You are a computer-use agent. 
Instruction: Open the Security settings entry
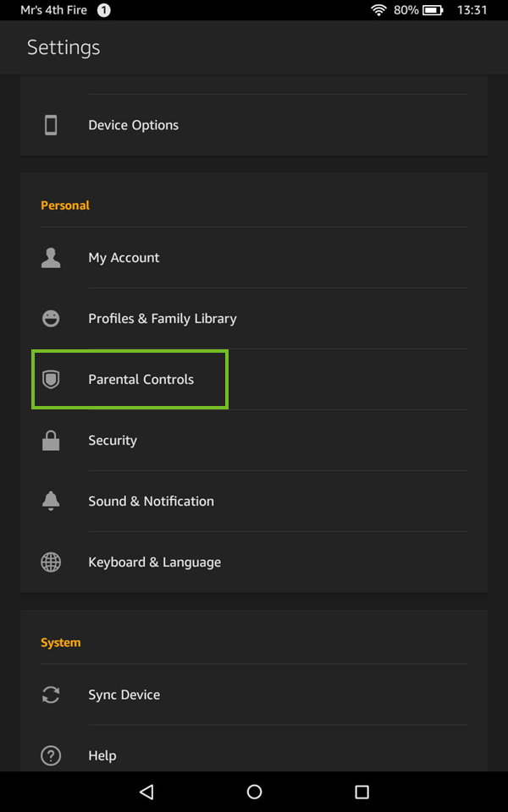coord(113,440)
